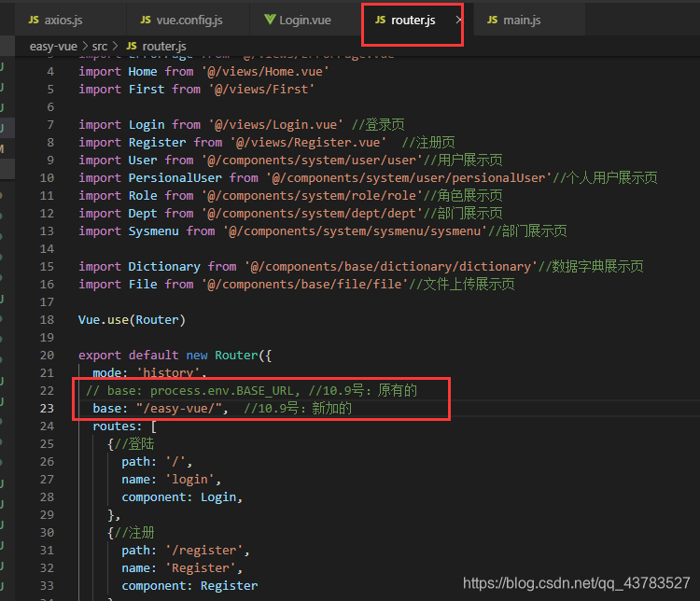Select router.js in the breadcrumb
Viewport: 700px width, 601px height.
pyautogui.click(x=164, y=47)
